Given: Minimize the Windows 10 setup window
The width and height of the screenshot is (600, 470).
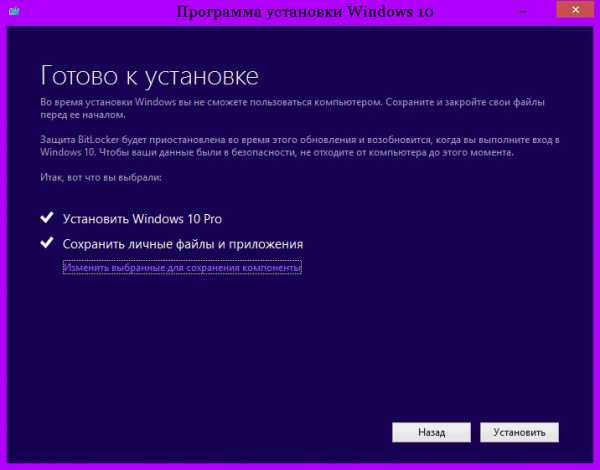Looking at the screenshot, I should coord(523,11).
